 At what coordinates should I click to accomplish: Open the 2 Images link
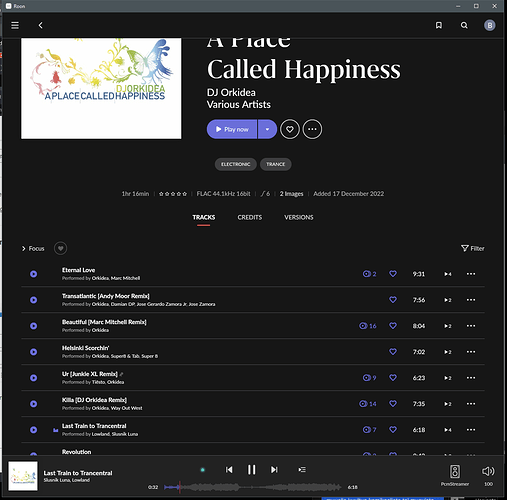[x=291, y=194]
